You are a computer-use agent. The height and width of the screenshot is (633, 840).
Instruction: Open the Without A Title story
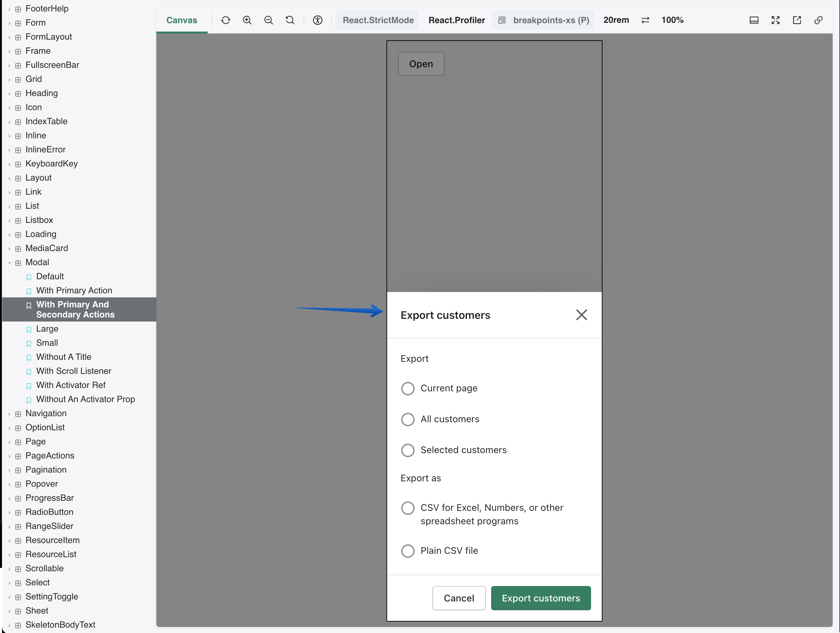coord(63,357)
